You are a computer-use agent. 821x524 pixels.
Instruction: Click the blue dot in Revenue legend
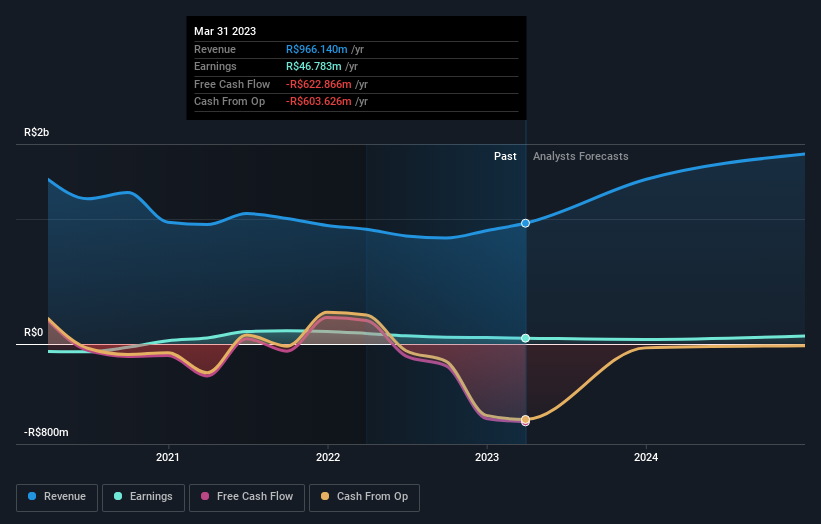[x=32, y=496]
